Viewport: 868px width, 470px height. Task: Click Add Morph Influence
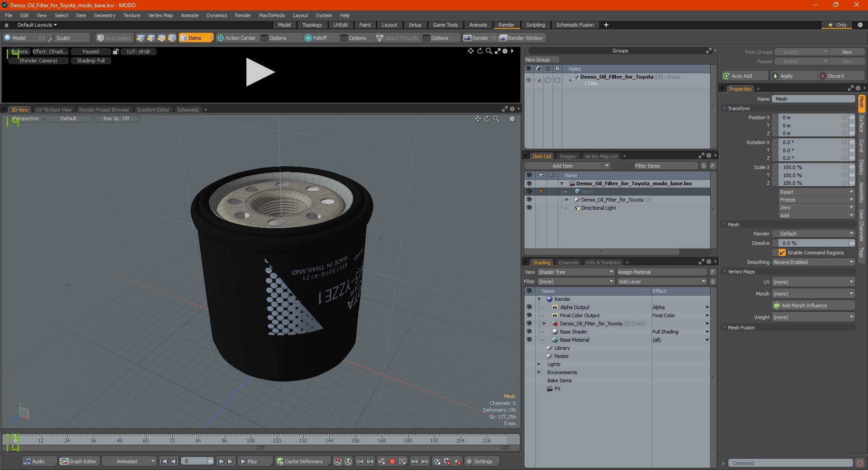(x=813, y=305)
